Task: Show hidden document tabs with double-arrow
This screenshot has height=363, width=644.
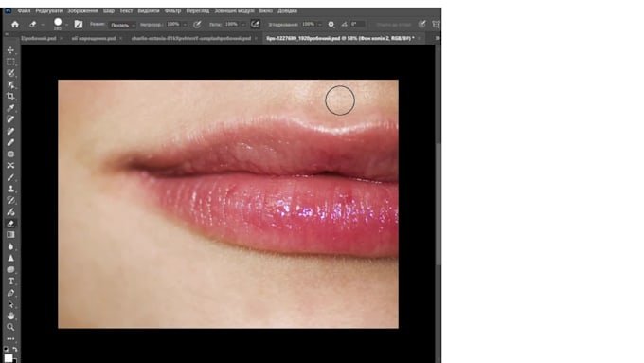Action: point(438,38)
